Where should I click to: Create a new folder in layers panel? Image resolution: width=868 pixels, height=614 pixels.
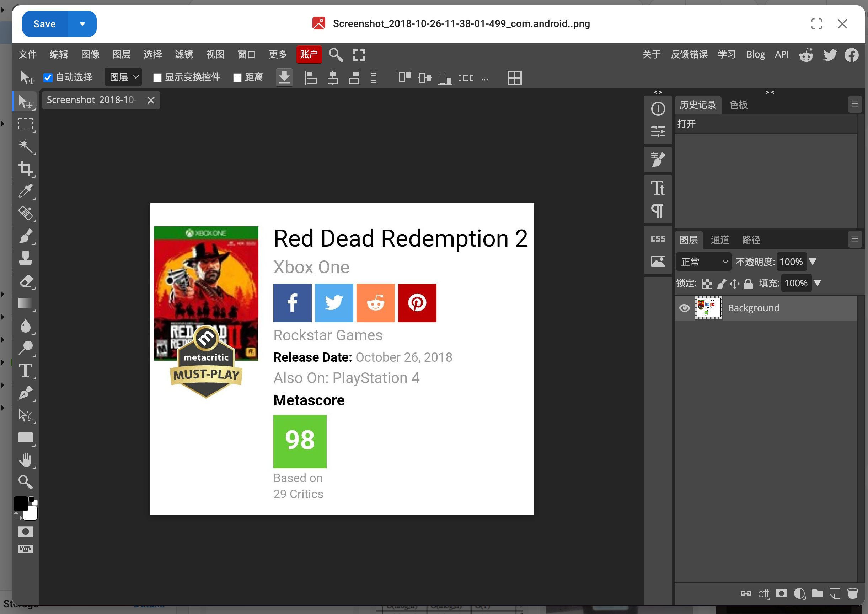pyautogui.click(x=817, y=593)
